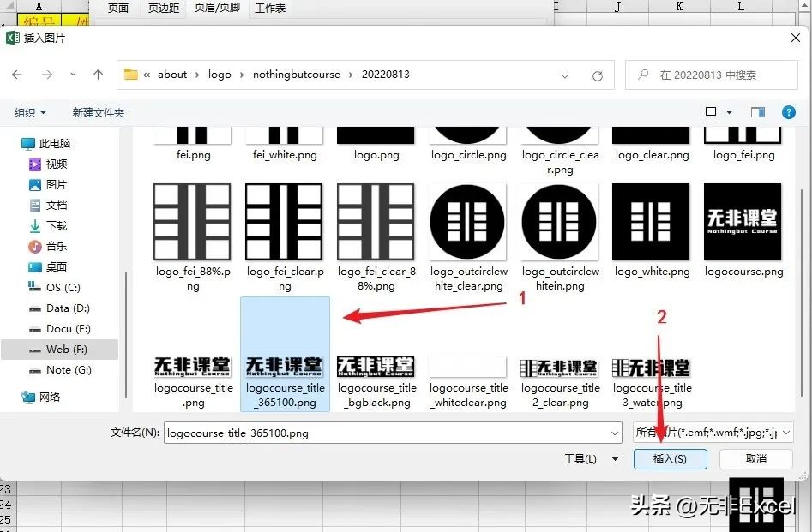Select file logocourse_title3_water.png
The image size is (812, 532).
[652, 383]
